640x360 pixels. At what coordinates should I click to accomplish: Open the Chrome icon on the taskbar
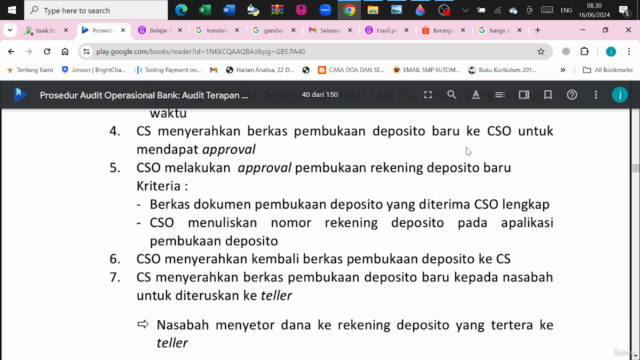click(349, 10)
